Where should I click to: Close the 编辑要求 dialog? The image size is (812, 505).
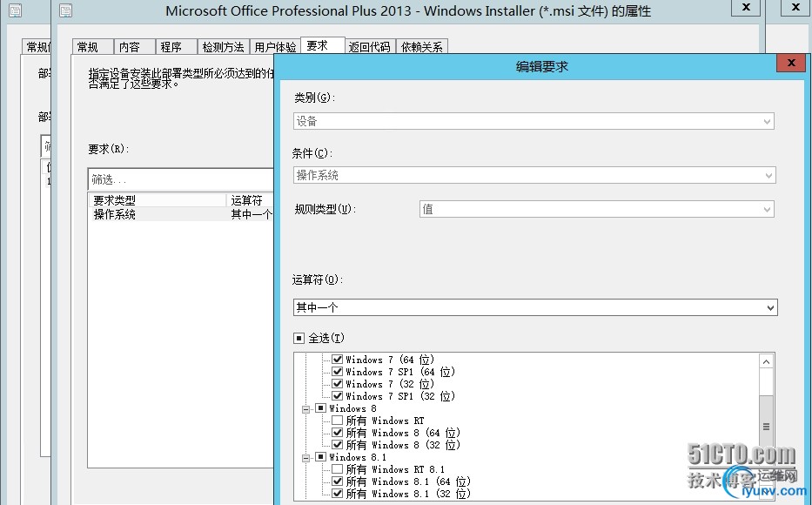coord(791,64)
